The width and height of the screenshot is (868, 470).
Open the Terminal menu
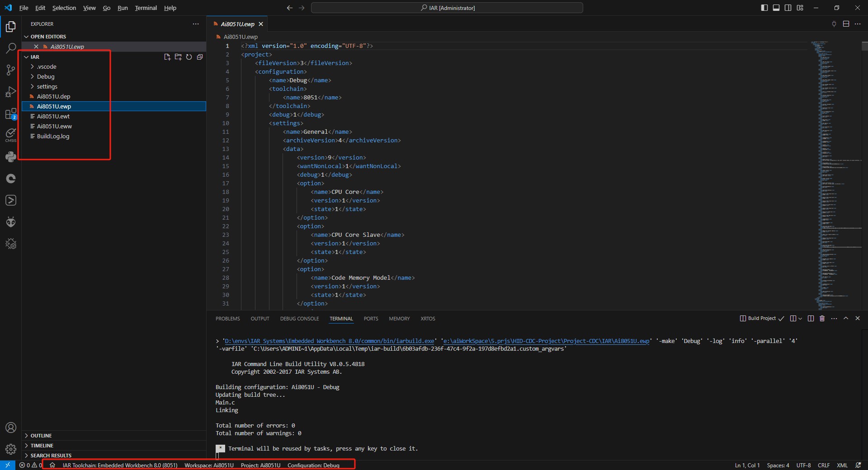(x=146, y=8)
